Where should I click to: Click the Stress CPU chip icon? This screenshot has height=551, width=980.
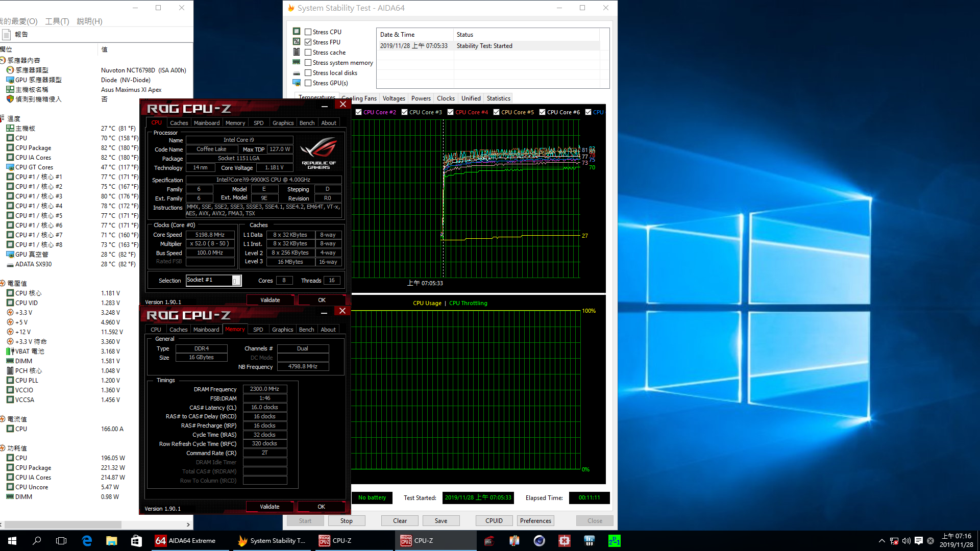(x=297, y=32)
